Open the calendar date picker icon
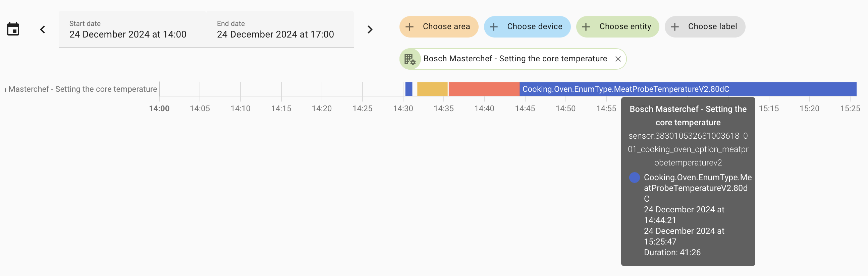Image resolution: width=868 pixels, height=276 pixels. [13, 29]
